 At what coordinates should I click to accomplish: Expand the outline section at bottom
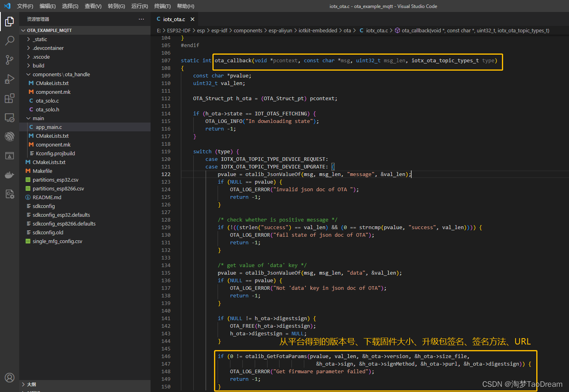[x=31, y=384]
